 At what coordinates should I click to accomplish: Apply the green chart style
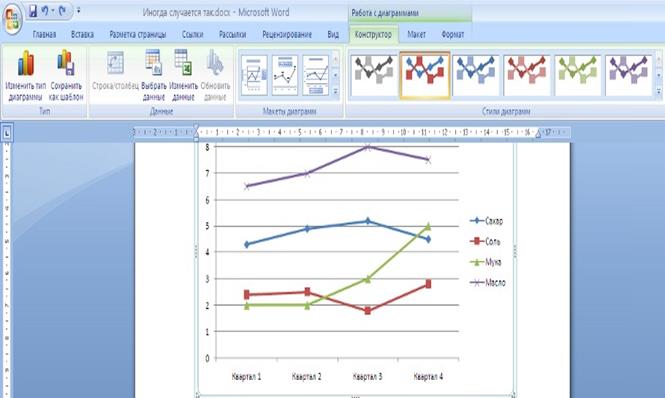578,75
